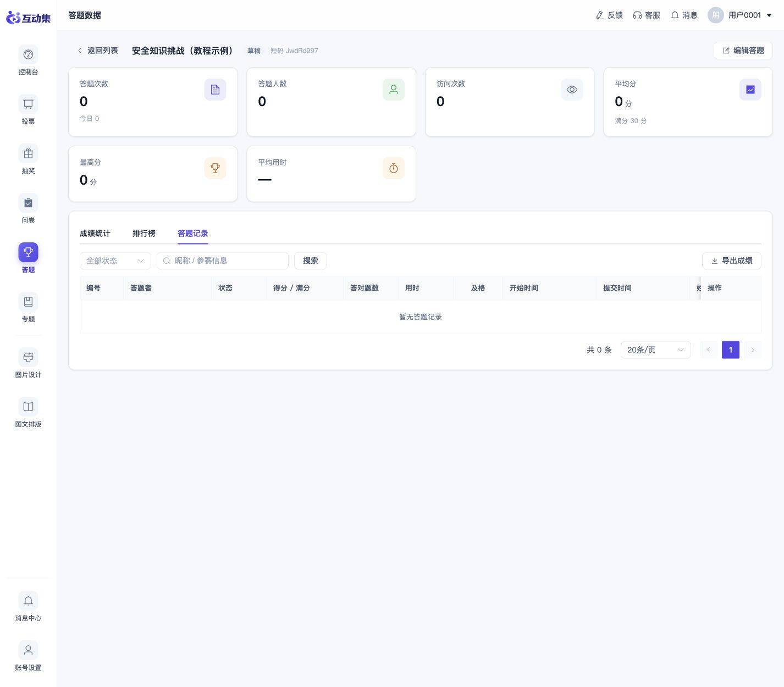Open 反馈 feedback in header
The image size is (784, 687).
(x=609, y=15)
